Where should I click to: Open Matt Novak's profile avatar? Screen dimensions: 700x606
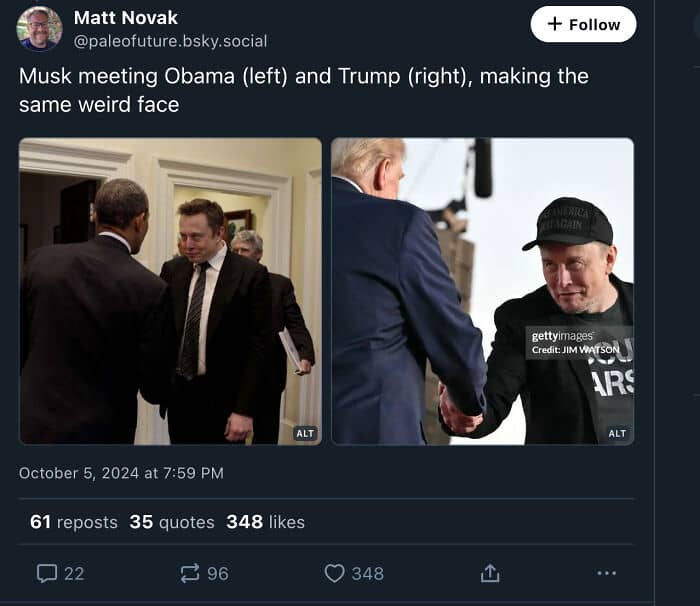pos(39,28)
